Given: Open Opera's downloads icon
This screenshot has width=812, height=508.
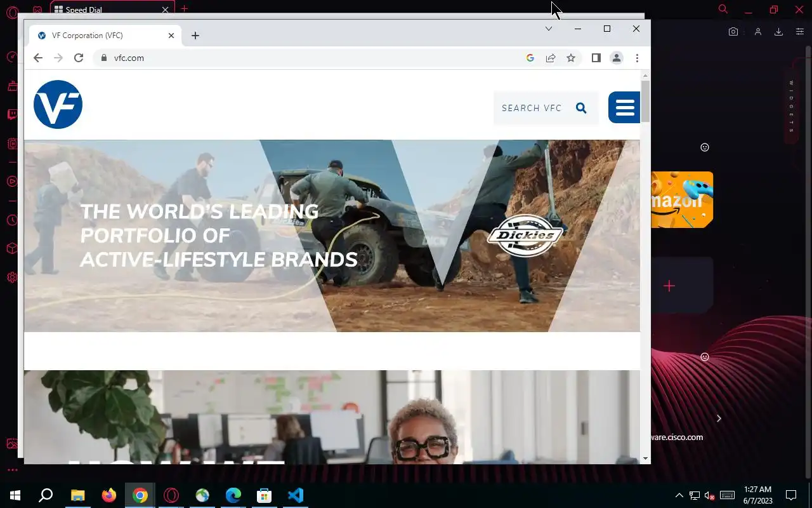Looking at the screenshot, I should (x=778, y=32).
